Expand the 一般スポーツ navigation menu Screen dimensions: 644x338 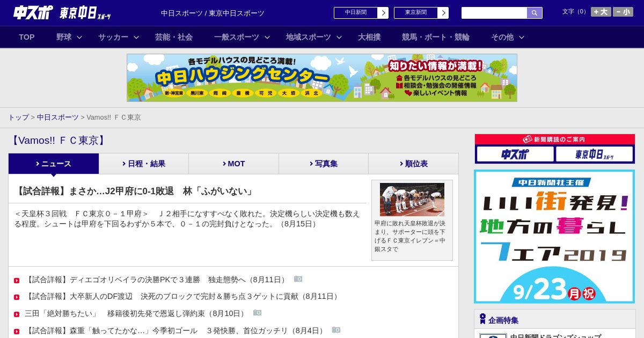coord(241,37)
